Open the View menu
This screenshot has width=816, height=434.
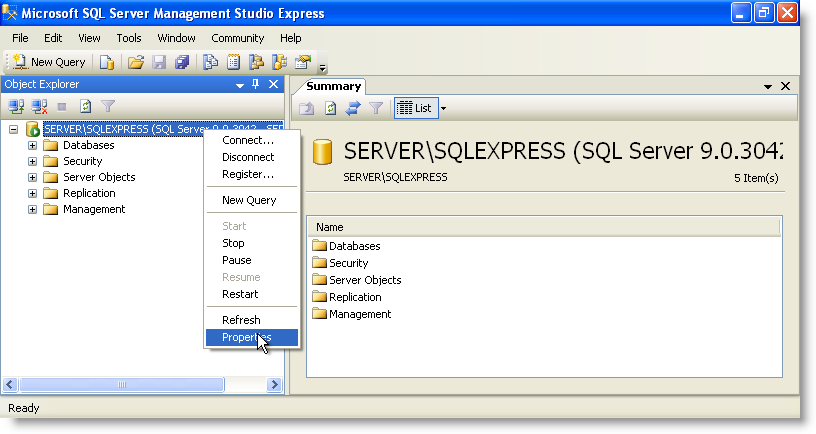pyautogui.click(x=89, y=39)
